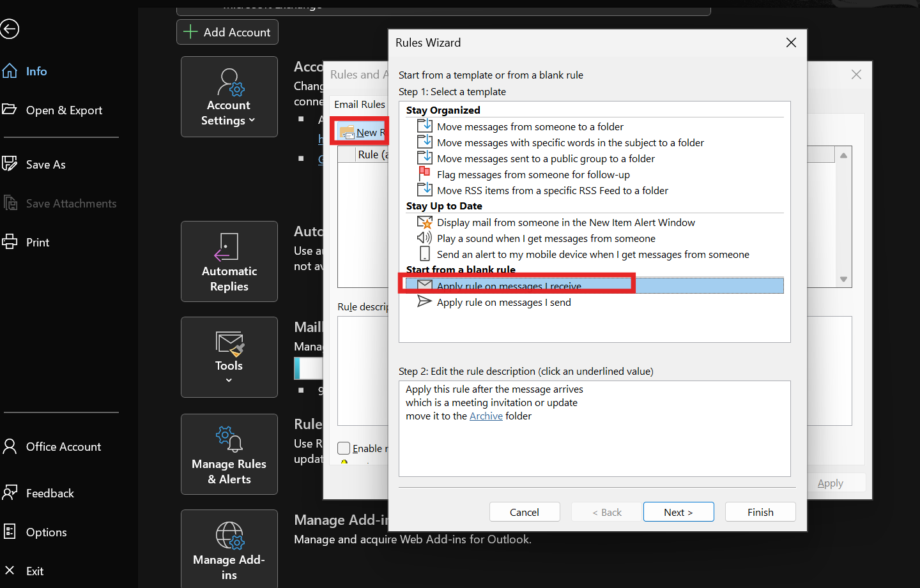Open the Info page house icon

(10, 71)
